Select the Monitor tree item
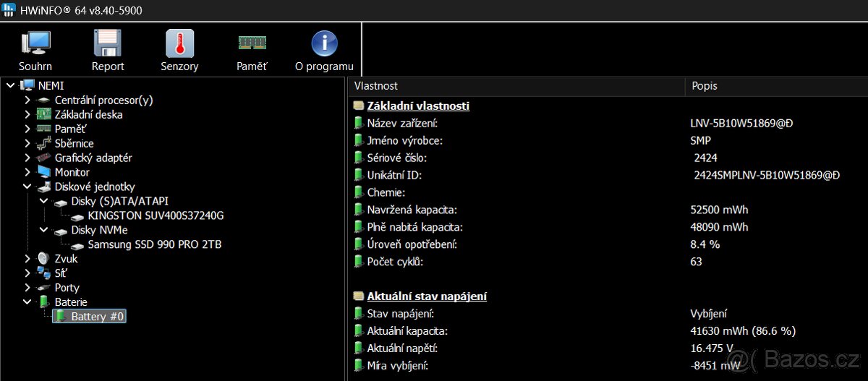 pos(72,172)
